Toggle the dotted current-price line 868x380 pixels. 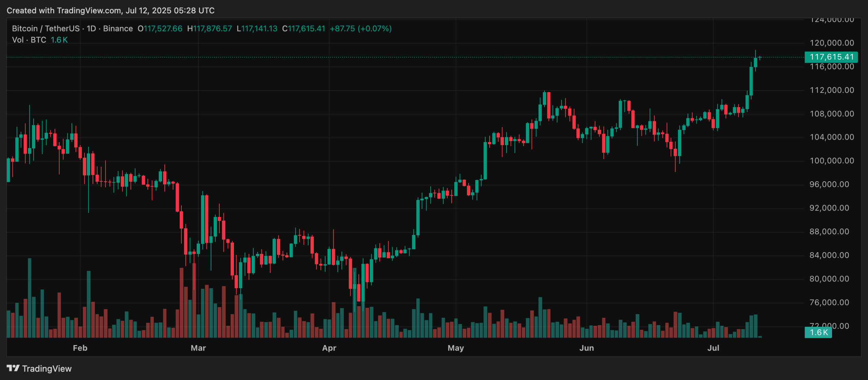pyautogui.click(x=407, y=58)
